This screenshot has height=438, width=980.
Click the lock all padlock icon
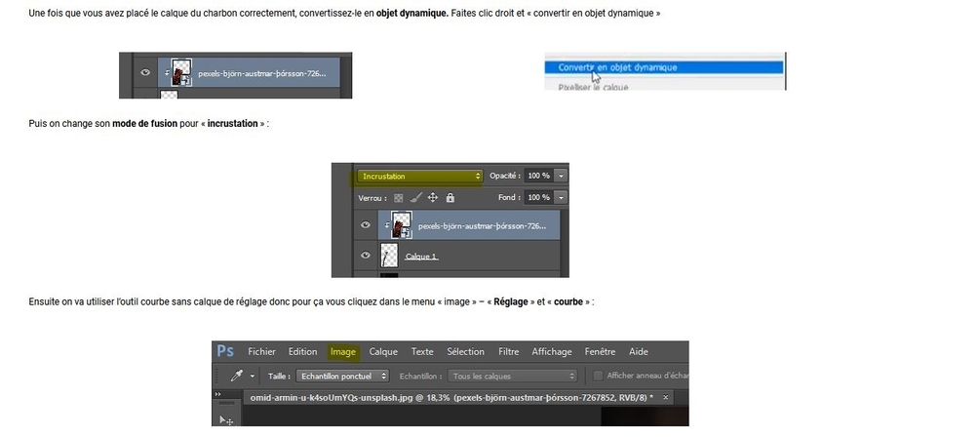coord(449,197)
